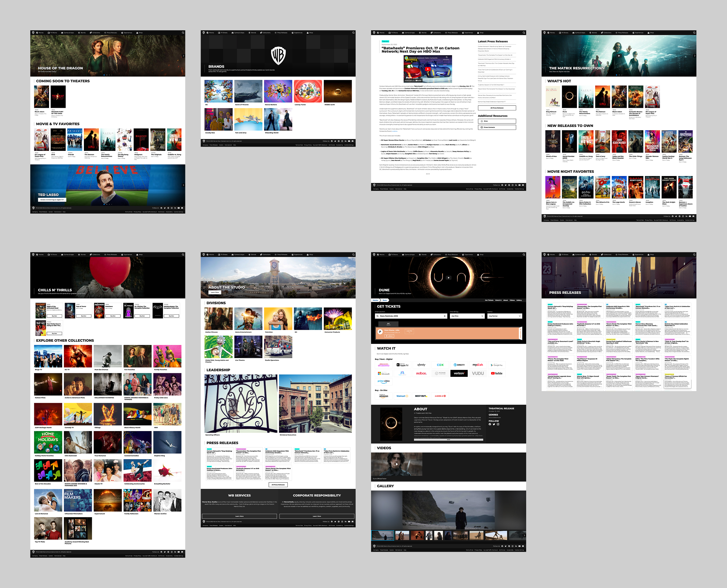Click All Press Releases button beside Batwheels article
The image size is (727, 588).
[x=497, y=108]
